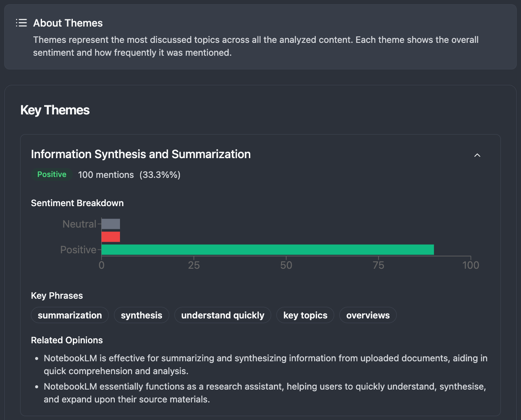Toggle the red Negative sentiment bar
This screenshot has height=420, width=521.
(x=111, y=236)
